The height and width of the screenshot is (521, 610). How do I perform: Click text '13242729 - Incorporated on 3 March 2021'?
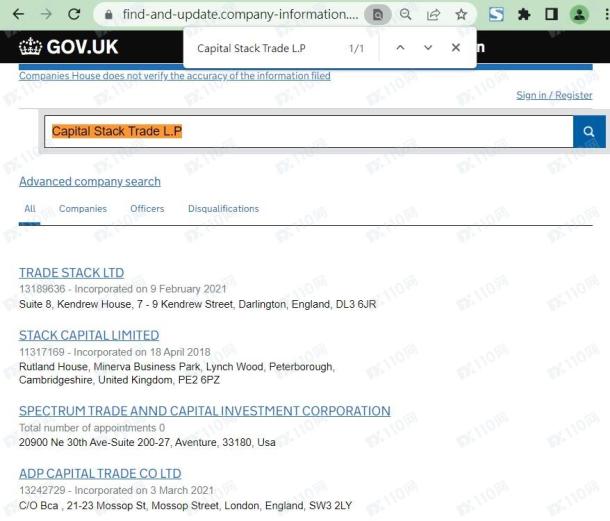[x=116, y=490]
